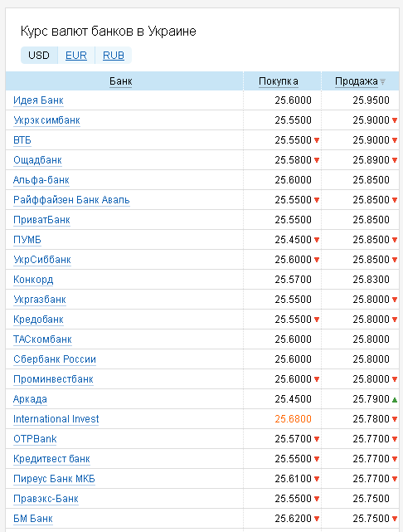
Task: Open the OTPBank link
Action: click(35, 439)
